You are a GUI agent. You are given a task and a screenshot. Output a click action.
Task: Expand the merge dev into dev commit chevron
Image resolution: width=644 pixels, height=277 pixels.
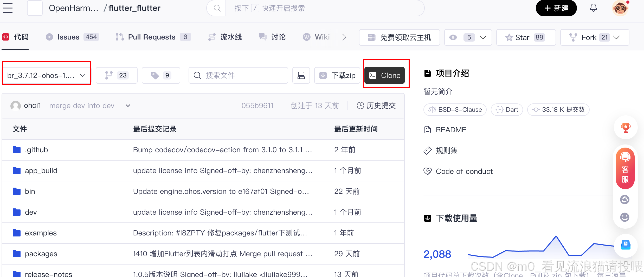(128, 105)
